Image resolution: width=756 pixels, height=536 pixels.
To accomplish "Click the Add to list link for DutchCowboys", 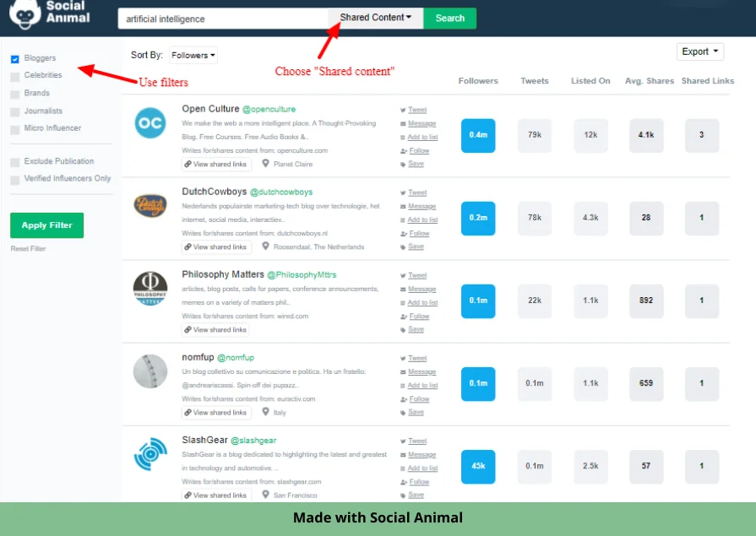I will pos(423,219).
